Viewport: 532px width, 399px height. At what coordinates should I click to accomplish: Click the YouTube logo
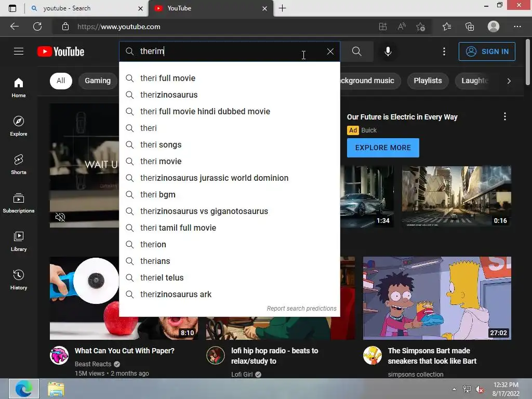pyautogui.click(x=61, y=51)
